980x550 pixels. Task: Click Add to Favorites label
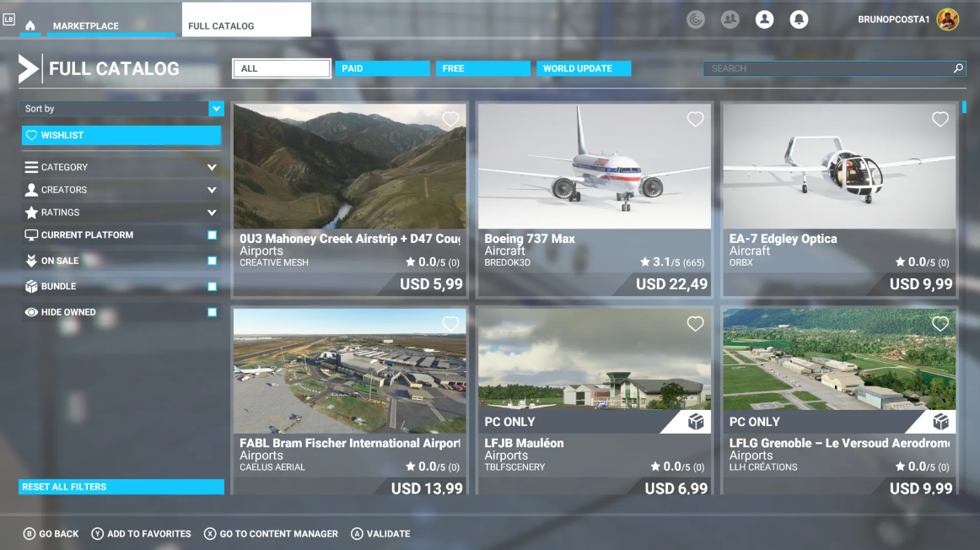coord(148,534)
